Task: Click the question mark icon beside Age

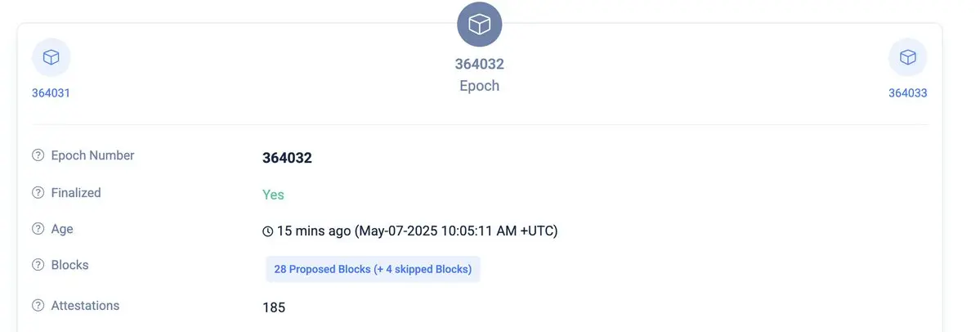Action: [x=38, y=229]
